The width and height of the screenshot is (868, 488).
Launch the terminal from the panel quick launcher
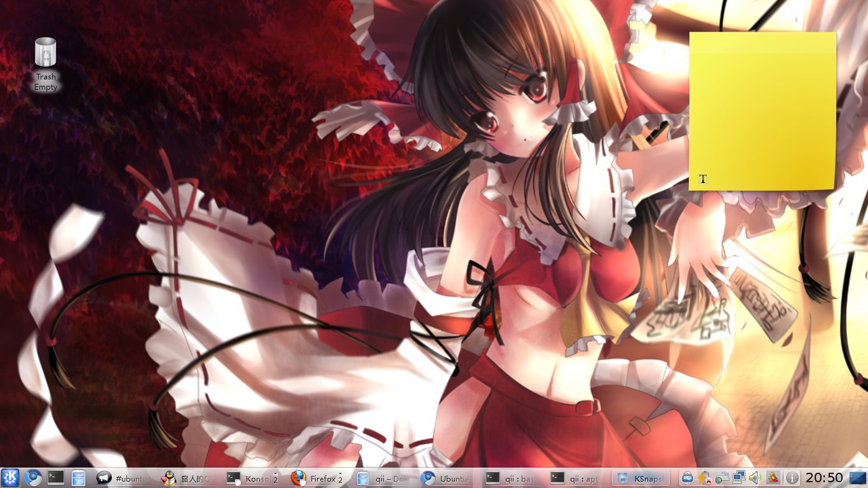click(x=56, y=478)
